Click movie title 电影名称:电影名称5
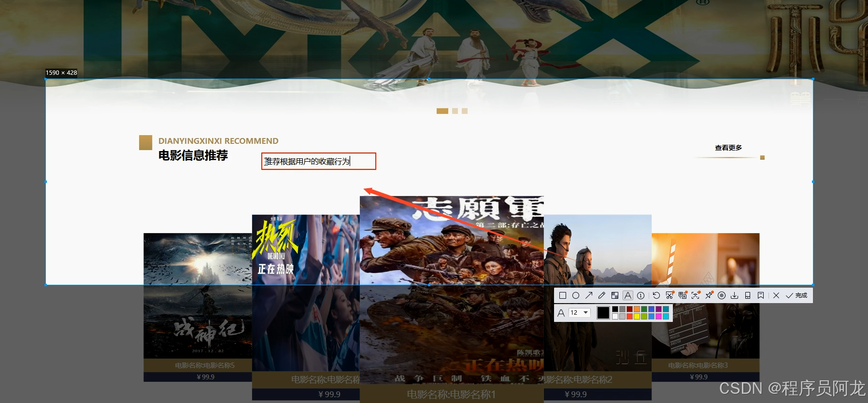The width and height of the screenshot is (868, 403). (205, 365)
